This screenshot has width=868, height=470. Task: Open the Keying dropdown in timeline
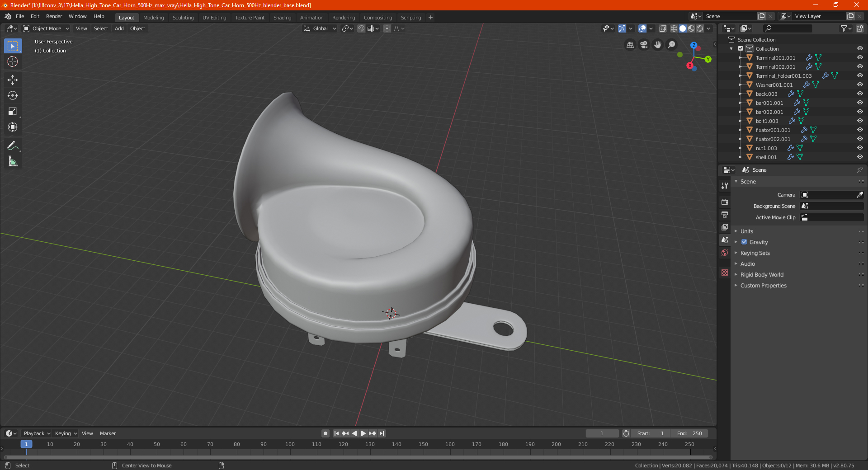click(66, 433)
